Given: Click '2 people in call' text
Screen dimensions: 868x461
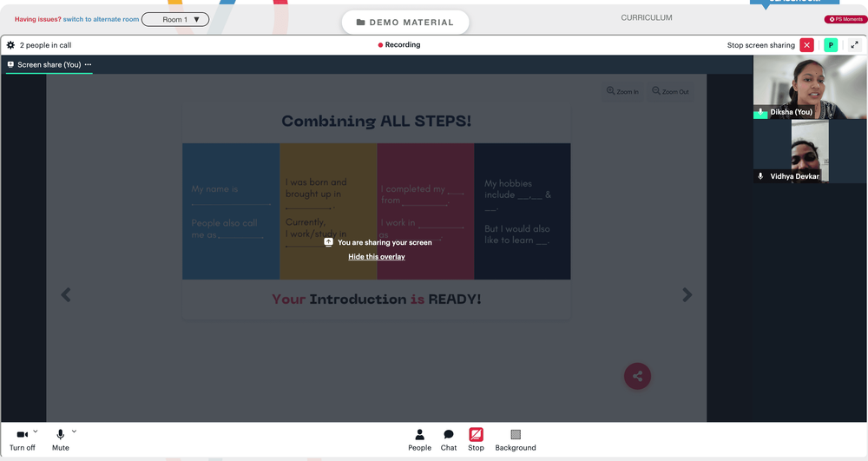Looking at the screenshot, I should click(x=45, y=45).
